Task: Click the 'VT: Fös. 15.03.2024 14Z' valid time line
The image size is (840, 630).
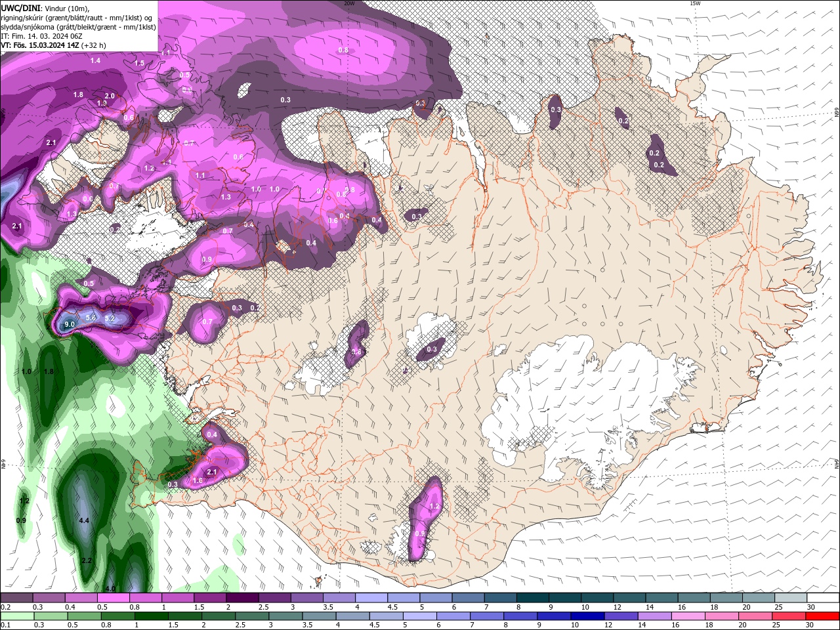Action: pos(39,45)
